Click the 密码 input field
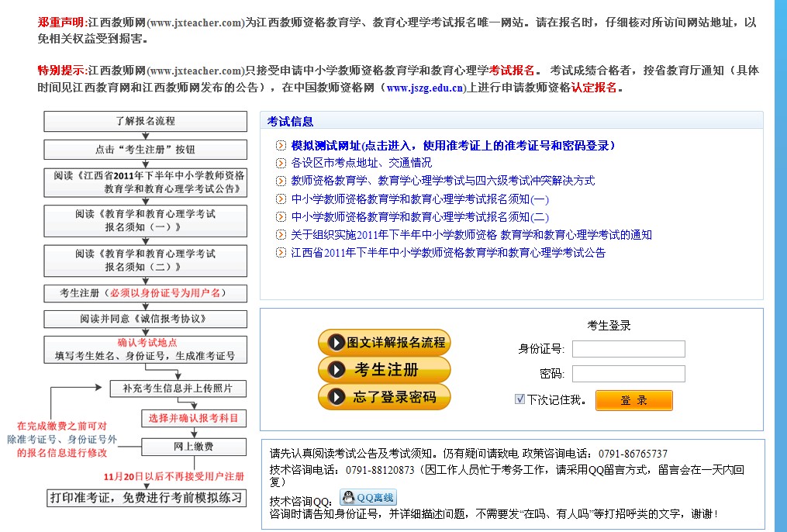Image resolution: width=787 pixels, height=532 pixels. pos(628,374)
